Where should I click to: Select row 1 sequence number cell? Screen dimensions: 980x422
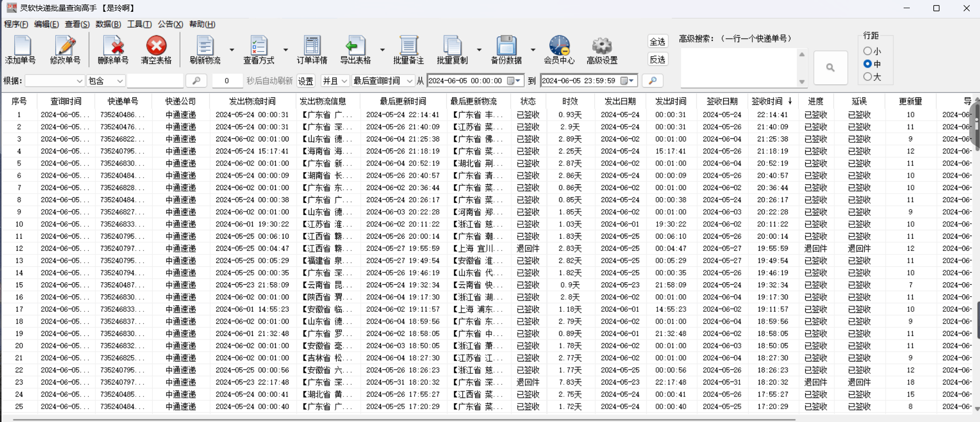click(19, 115)
